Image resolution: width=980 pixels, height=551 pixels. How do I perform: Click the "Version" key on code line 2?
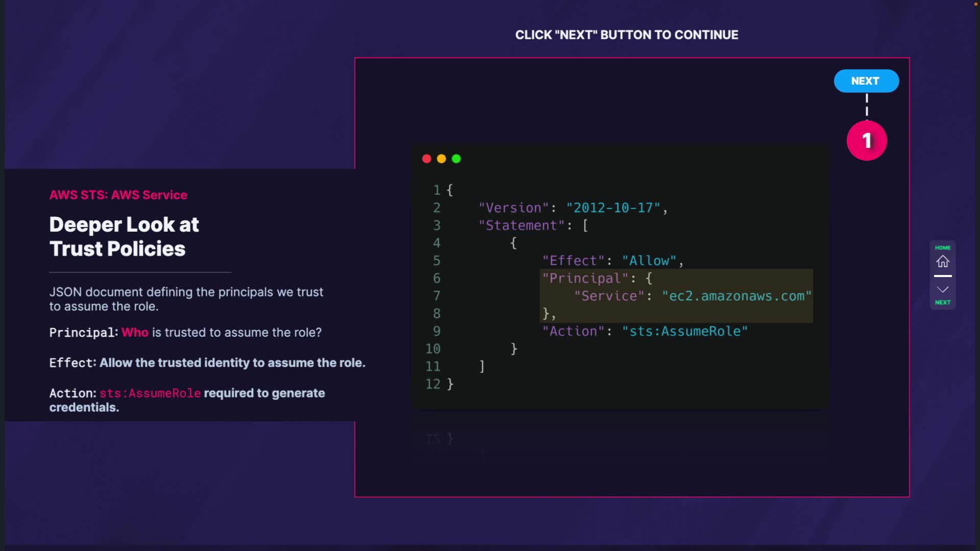click(x=513, y=208)
